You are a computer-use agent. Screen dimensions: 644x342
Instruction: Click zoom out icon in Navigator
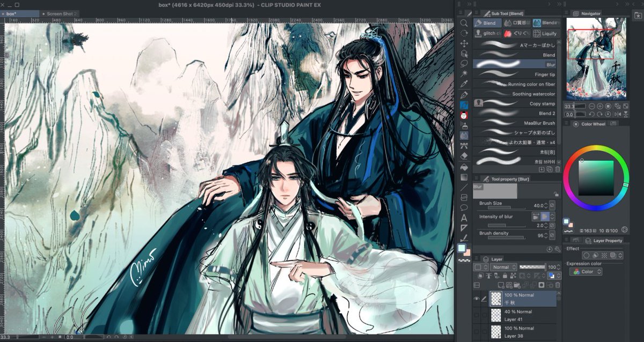pos(592,106)
